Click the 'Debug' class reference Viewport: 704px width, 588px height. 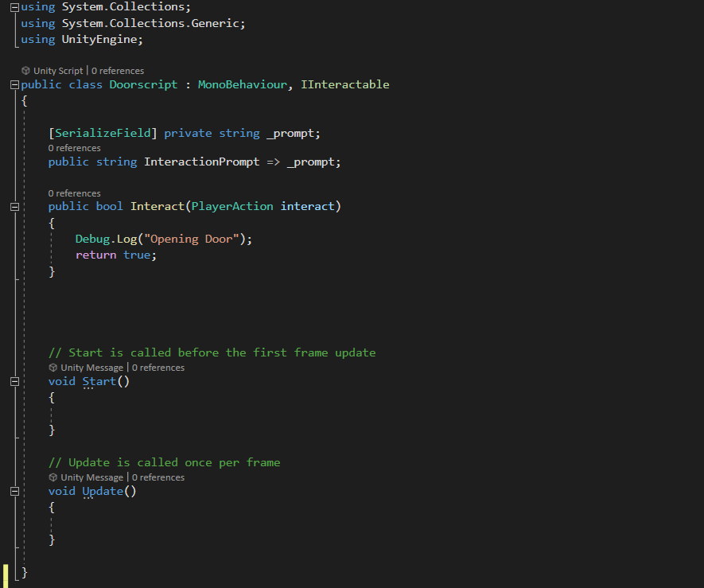click(x=92, y=239)
